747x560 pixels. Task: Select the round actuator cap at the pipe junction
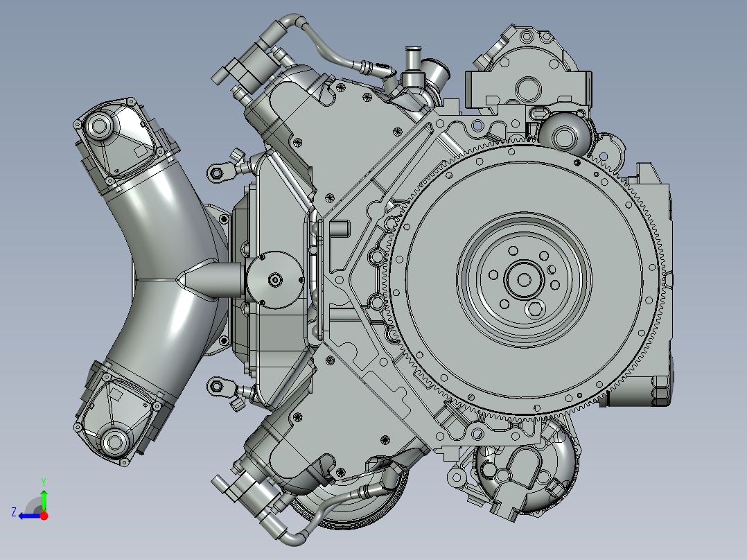coord(275,280)
